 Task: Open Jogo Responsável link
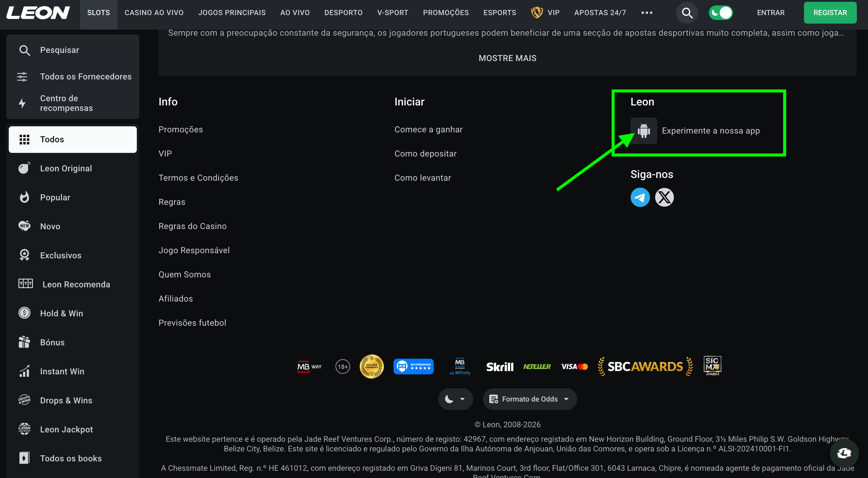click(x=194, y=250)
